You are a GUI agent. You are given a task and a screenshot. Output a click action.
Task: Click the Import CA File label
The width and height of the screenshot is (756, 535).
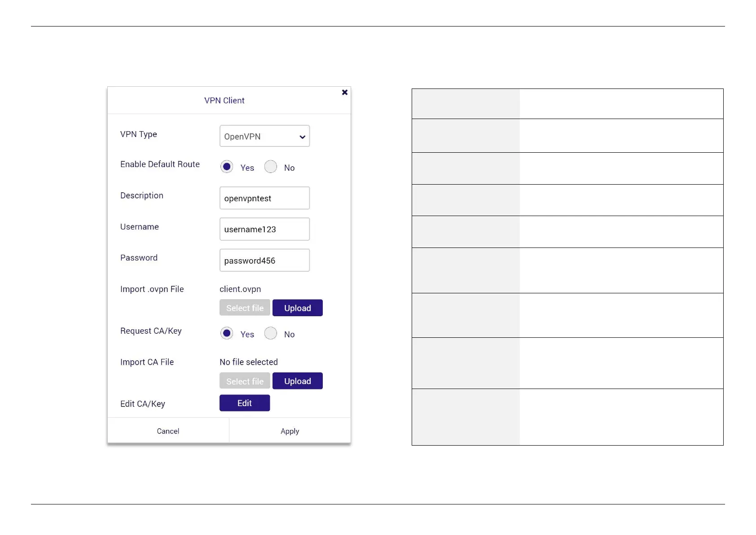(147, 362)
